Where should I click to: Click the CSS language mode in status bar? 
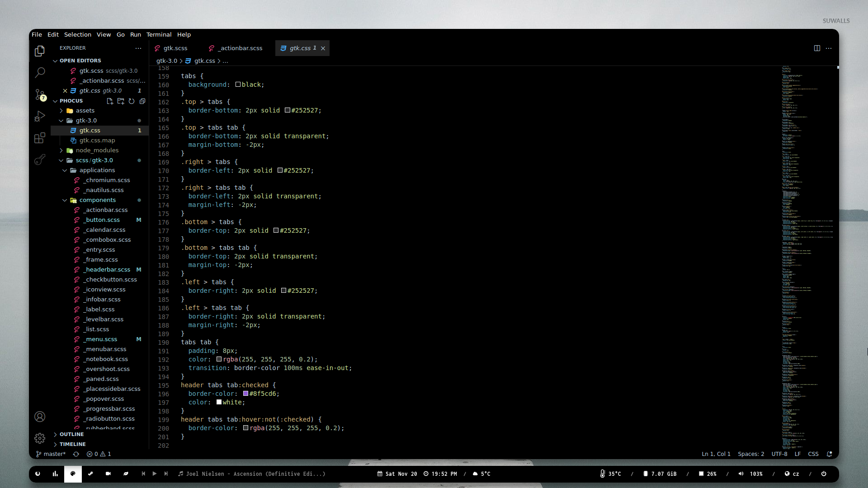813,454
